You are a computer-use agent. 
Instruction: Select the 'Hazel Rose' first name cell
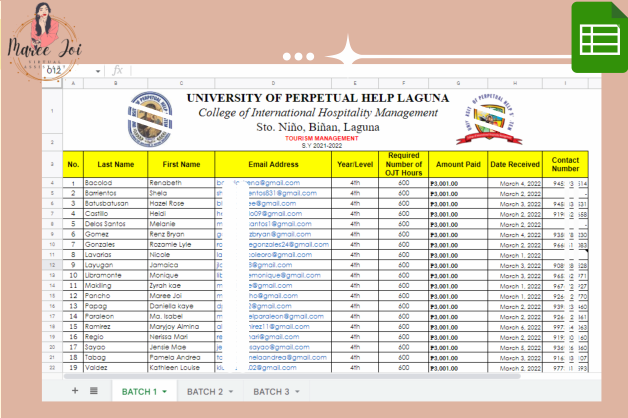coord(181,203)
